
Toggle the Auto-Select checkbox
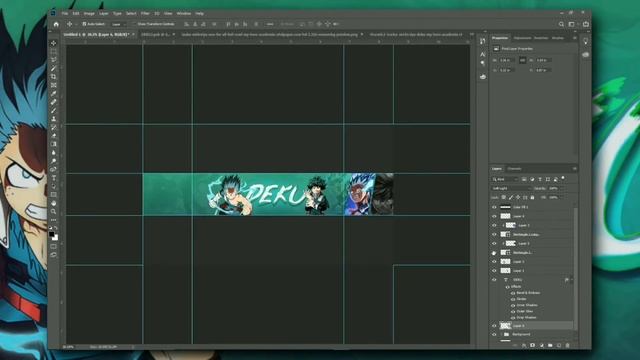[84, 24]
